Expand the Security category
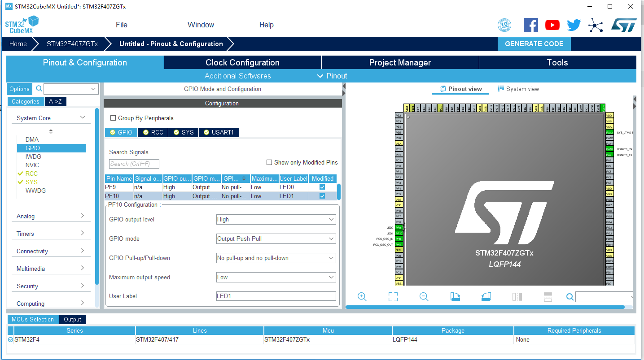This screenshot has width=644, height=360. coord(83,286)
